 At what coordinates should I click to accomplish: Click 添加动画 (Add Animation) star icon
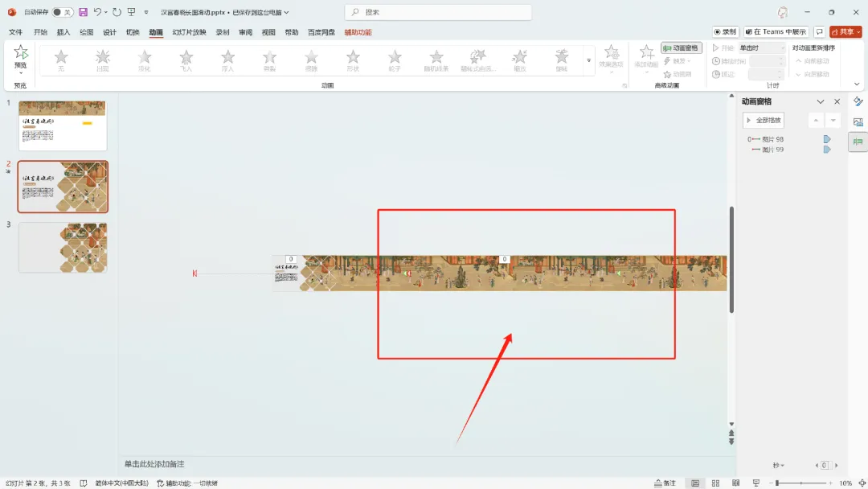[646, 52]
